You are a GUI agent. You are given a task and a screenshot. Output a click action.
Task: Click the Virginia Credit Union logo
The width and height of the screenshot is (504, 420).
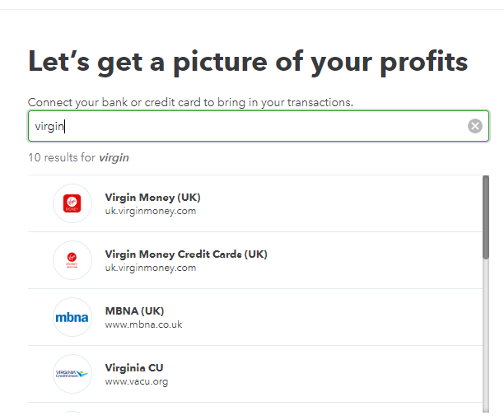(x=72, y=374)
